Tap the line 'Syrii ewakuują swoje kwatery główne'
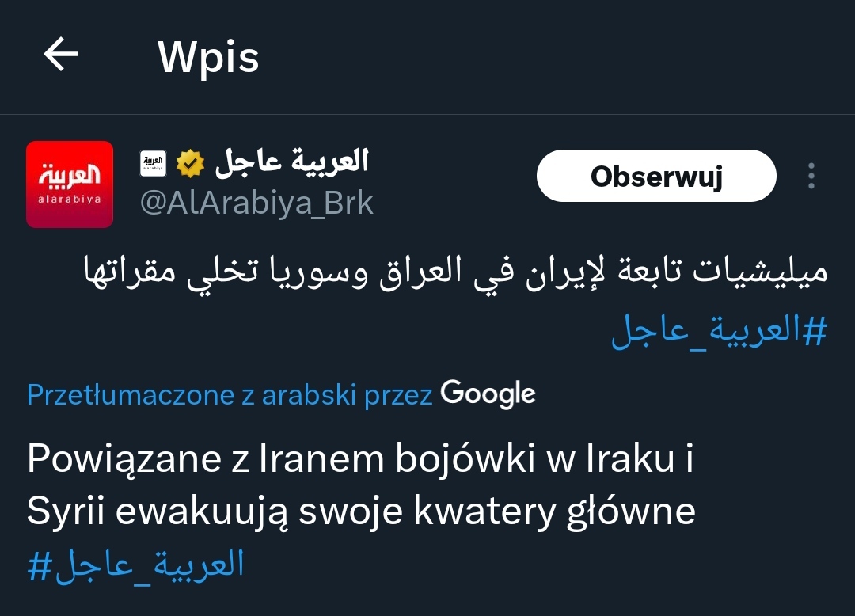The height and width of the screenshot is (616, 855). pyautogui.click(x=361, y=511)
